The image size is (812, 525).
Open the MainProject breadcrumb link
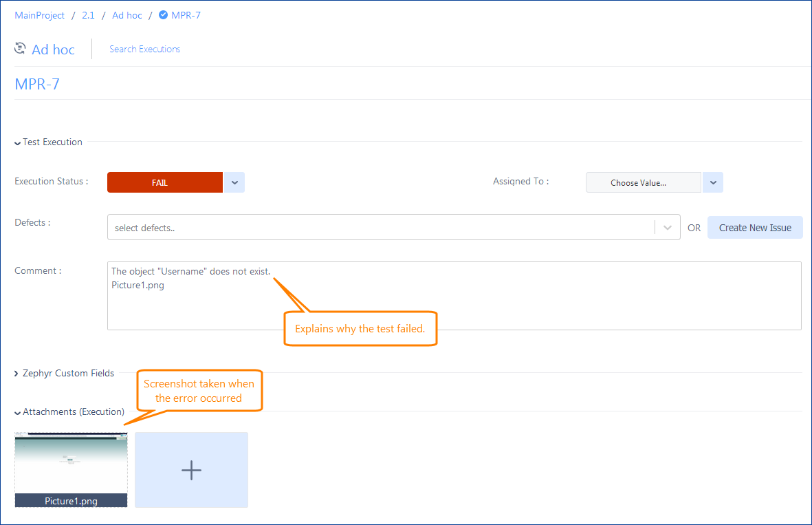pyautogui.click(x=39, y=14)
